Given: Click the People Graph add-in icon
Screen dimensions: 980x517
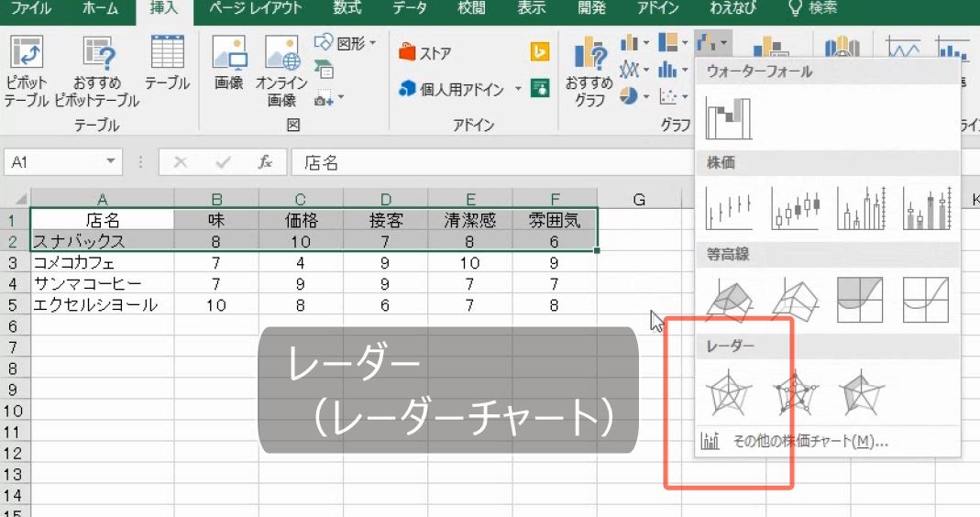Looking at the screenshot, I should point(540,88).
